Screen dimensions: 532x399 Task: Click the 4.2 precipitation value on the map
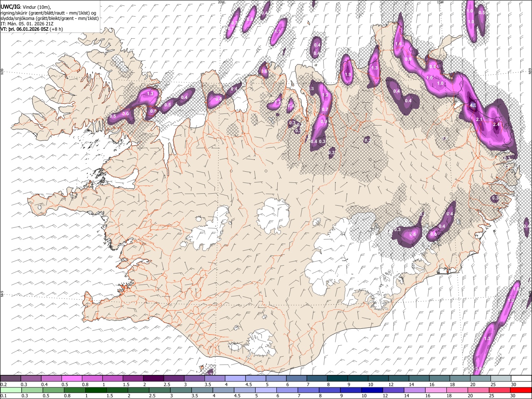[473, 105]
